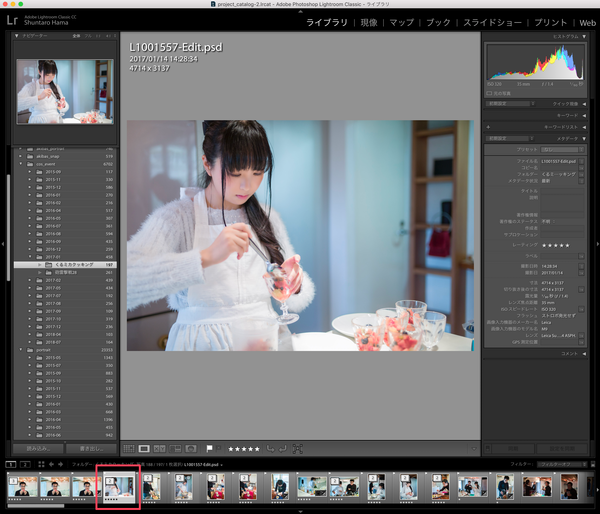Expand the コメント panel
This screenshot has width=600, height=514.
[584, 354]
